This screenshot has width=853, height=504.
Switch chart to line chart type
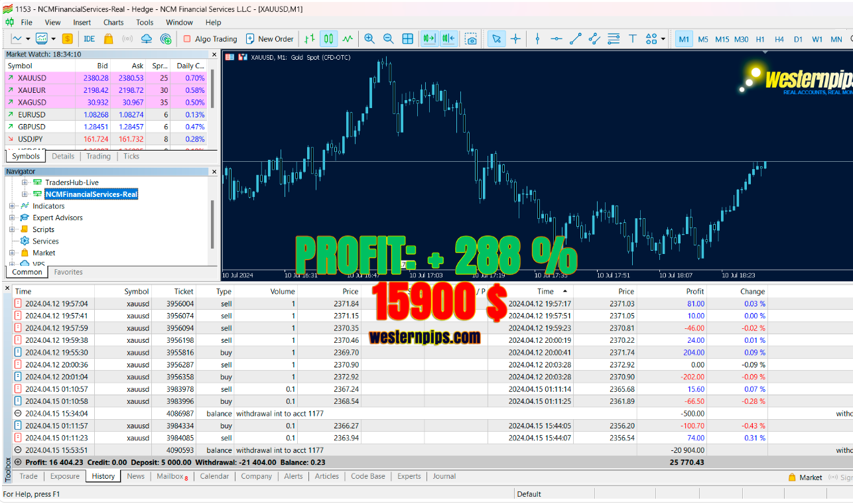(348, 39)
